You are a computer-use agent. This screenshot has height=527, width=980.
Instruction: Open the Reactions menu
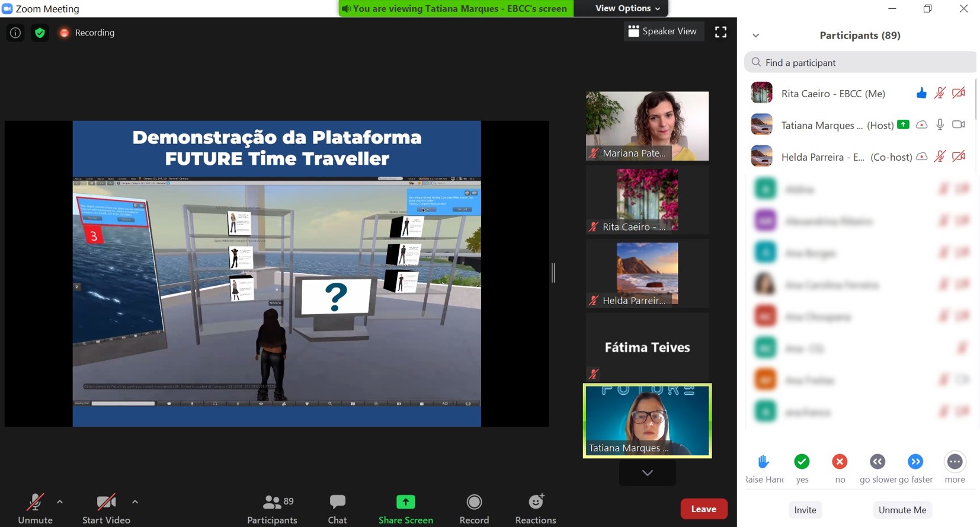(x=536, y=509)
